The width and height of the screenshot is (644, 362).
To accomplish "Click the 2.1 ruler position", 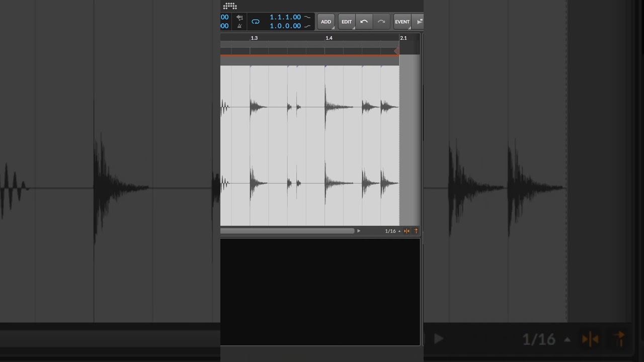I will (x=403, y=38).
